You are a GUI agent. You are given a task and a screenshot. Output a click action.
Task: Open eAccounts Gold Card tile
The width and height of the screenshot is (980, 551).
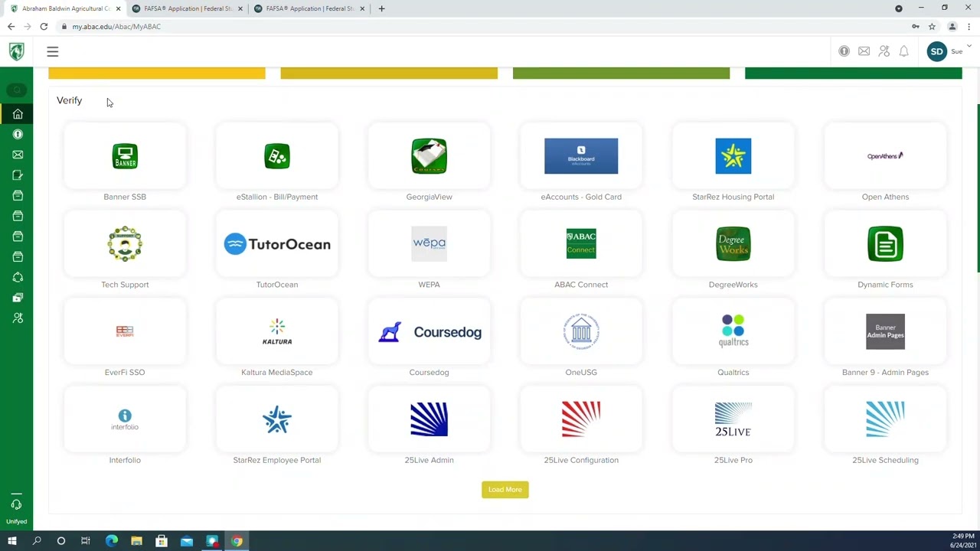(581, 156)
